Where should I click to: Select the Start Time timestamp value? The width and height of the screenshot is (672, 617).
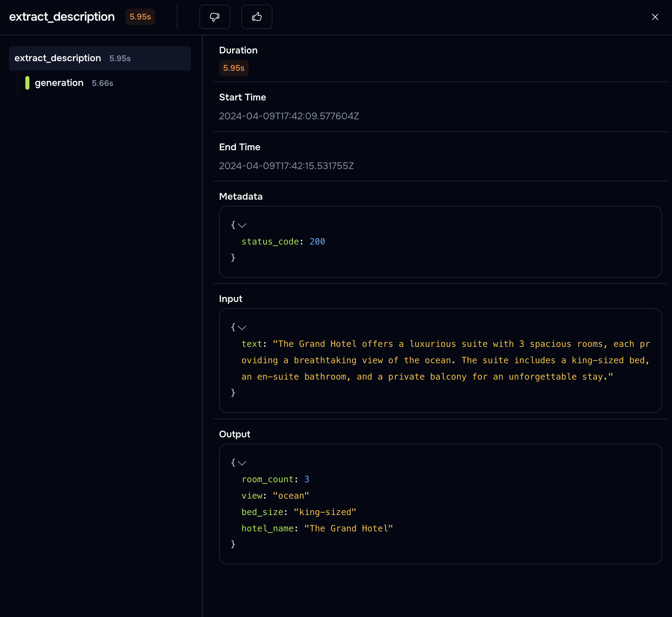pos(289,116)
